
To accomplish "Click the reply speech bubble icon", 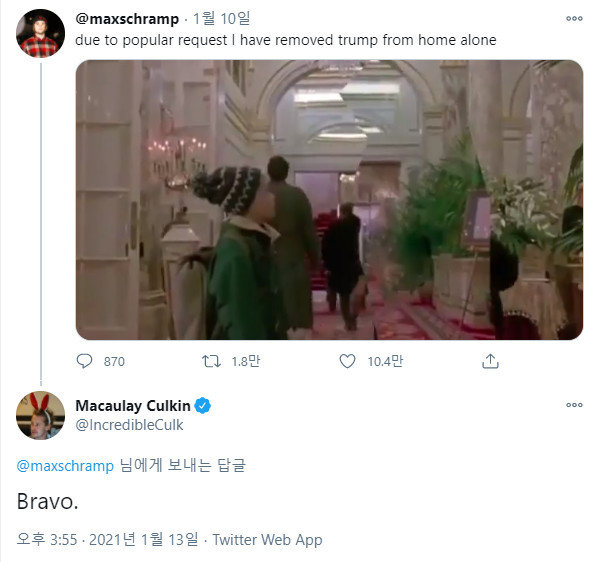I will coord(84,361).
